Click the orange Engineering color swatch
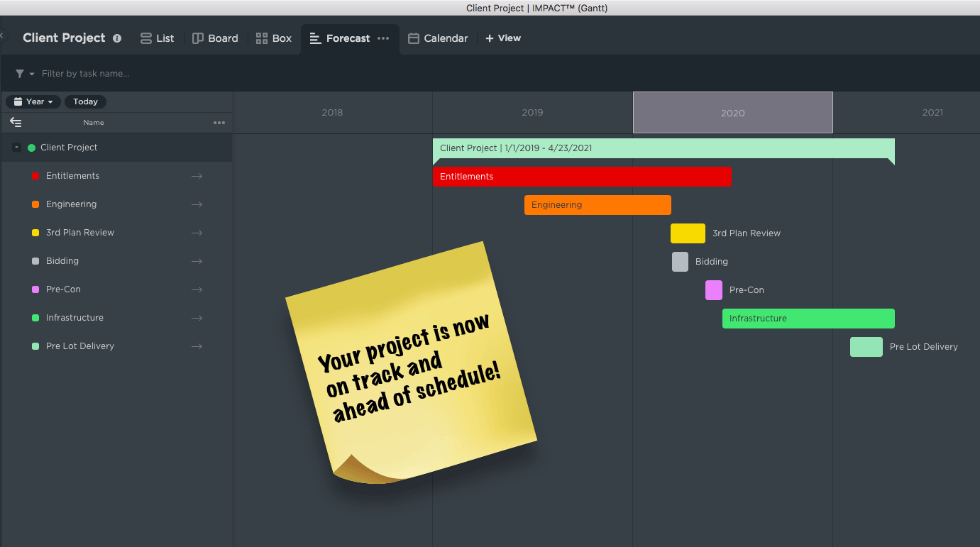 [35, 204]
